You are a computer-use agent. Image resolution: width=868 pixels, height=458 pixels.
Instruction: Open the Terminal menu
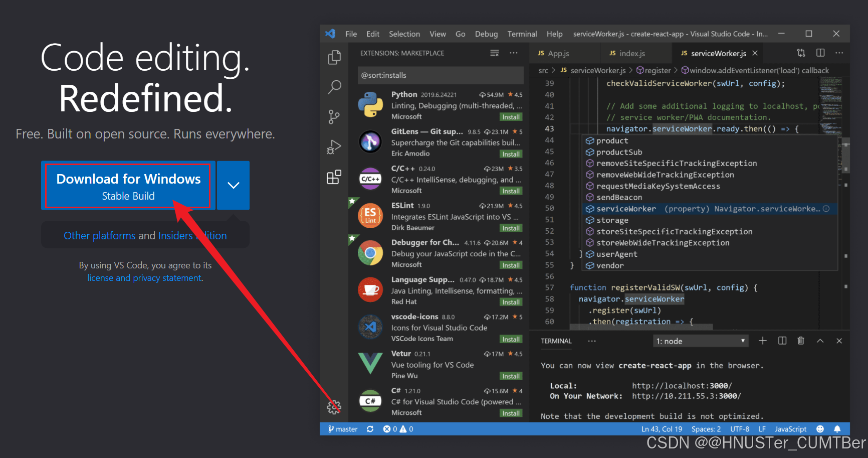(522, 34)
